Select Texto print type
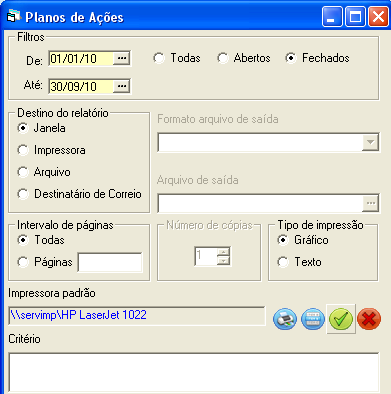391x394 pixels. (x=283, y=262)
